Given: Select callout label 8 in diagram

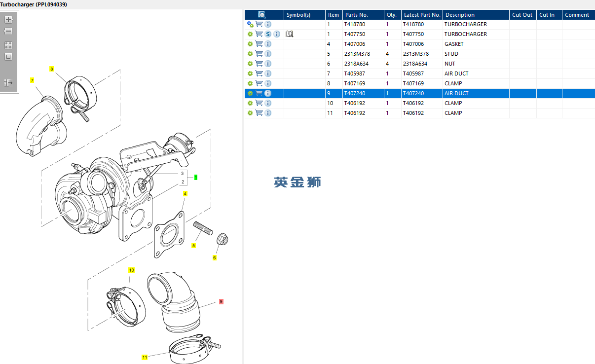Looking at the screenshot, I should point(51,69).
